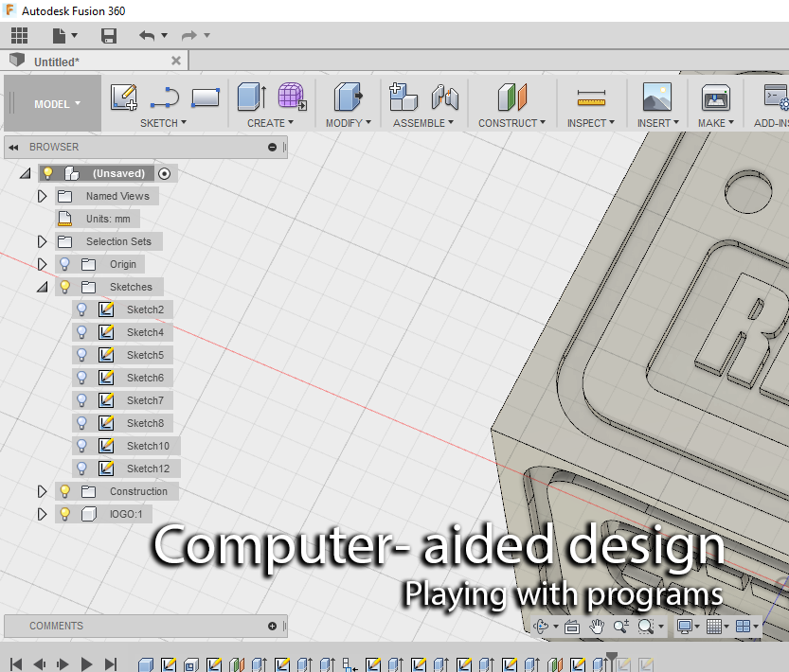Select the Rectangle sketch tool icon
Viewport: 789px width, 672px height.
click(206, 97)
